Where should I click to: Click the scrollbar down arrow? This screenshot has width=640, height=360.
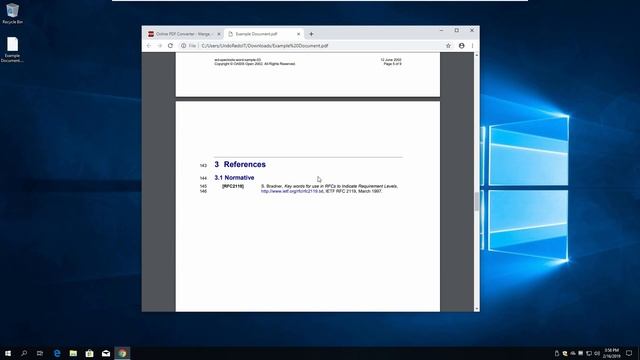pos(476,309)
